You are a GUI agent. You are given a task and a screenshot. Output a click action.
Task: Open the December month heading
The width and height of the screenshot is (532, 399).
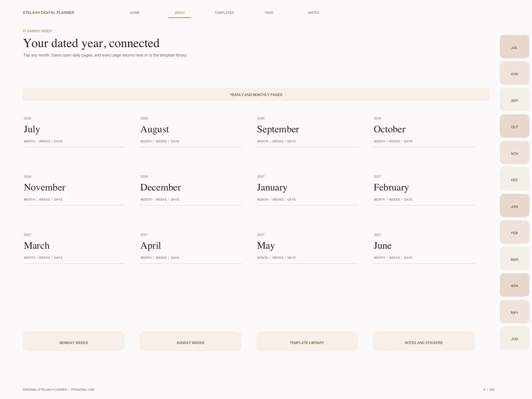point(160,187)
